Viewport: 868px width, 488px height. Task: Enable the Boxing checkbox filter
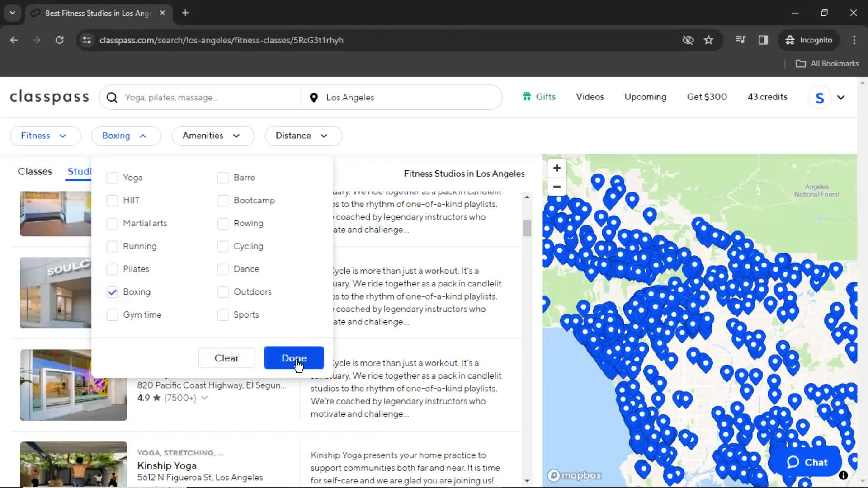coord(112,291)
